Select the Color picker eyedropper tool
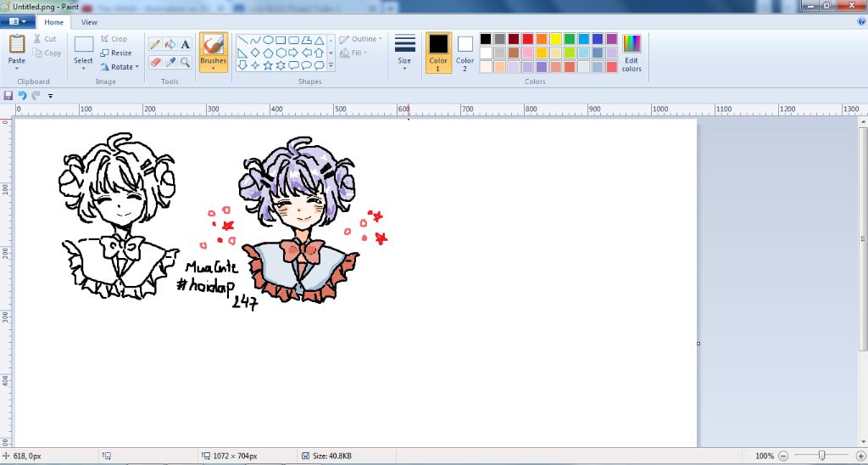 [x=170, y=62]
